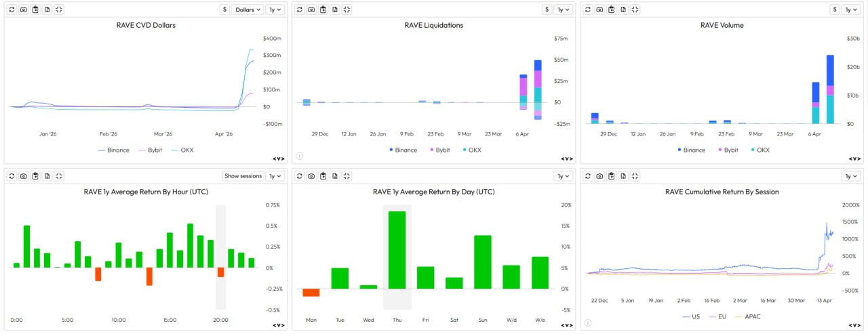Click the $ button on RAVE Liquidations

pyautogui.click(x=547, y=9)
